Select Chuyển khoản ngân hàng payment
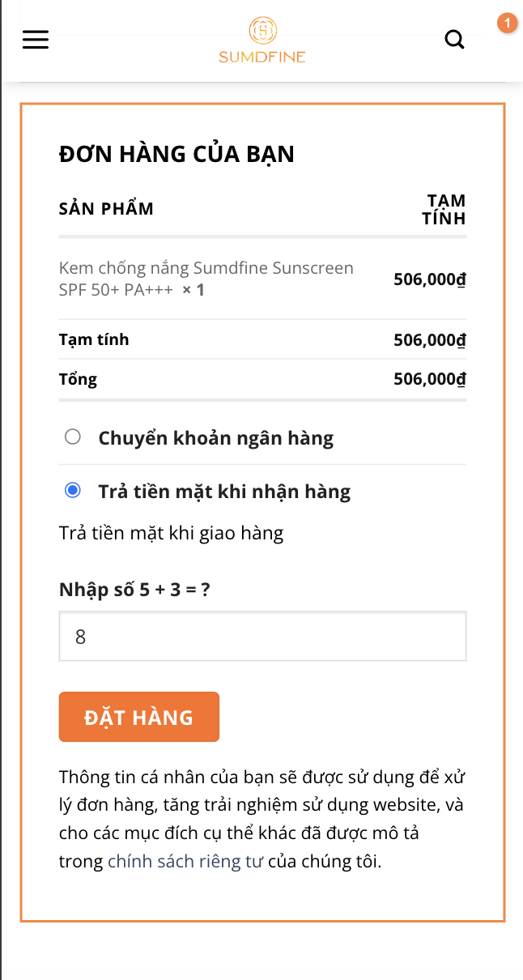 point(73,436)
